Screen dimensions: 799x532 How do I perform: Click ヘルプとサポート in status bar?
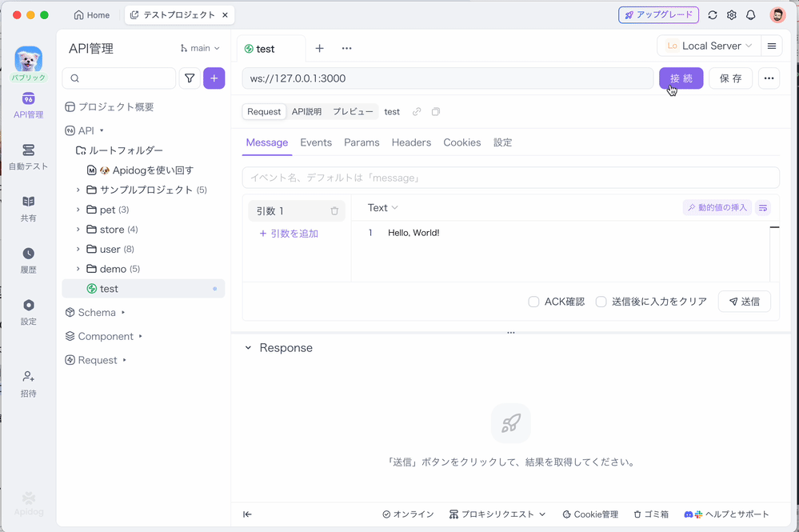pos(726,514)
